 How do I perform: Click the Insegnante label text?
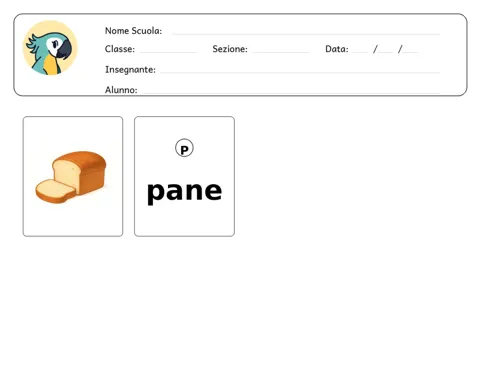coord(130,70)
